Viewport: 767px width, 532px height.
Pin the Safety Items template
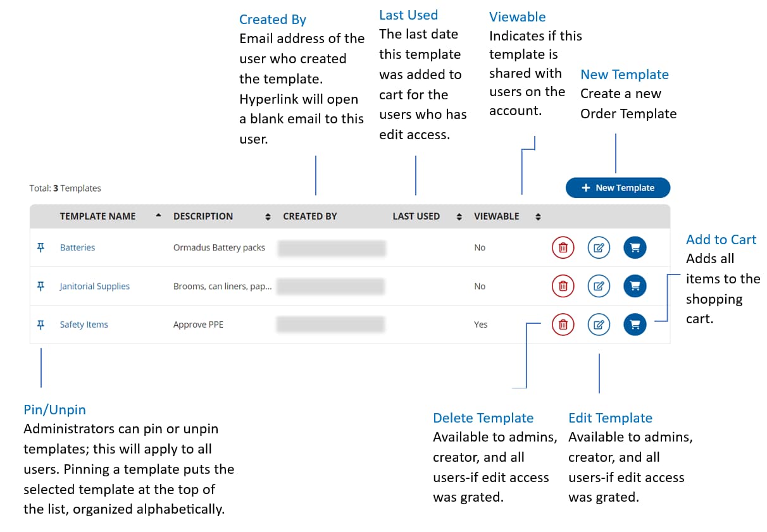click(x=41, y=325)
